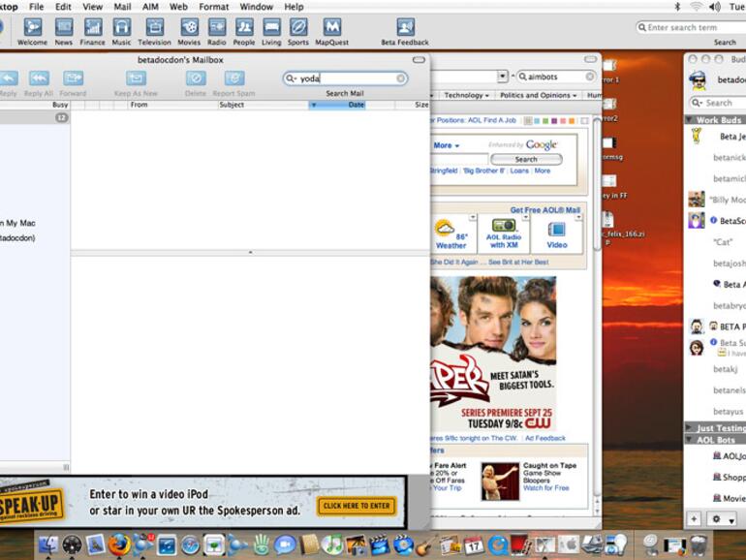Open the More dropdown near Google search
The width and height of the screenshot is (746, 560).
tap(447, 145)
